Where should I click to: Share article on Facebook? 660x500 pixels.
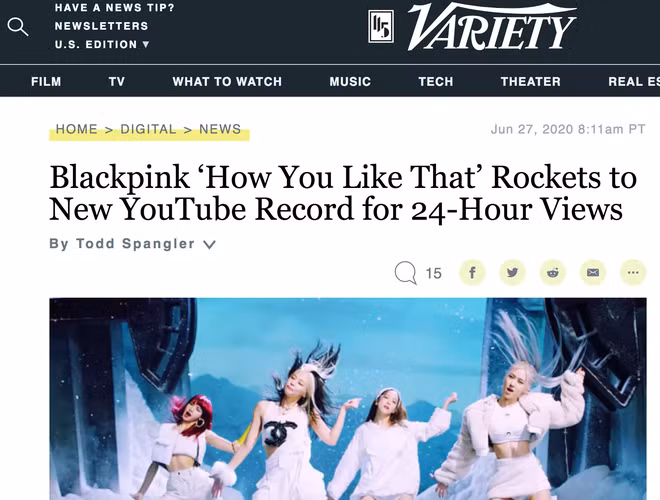click(472, 273)
